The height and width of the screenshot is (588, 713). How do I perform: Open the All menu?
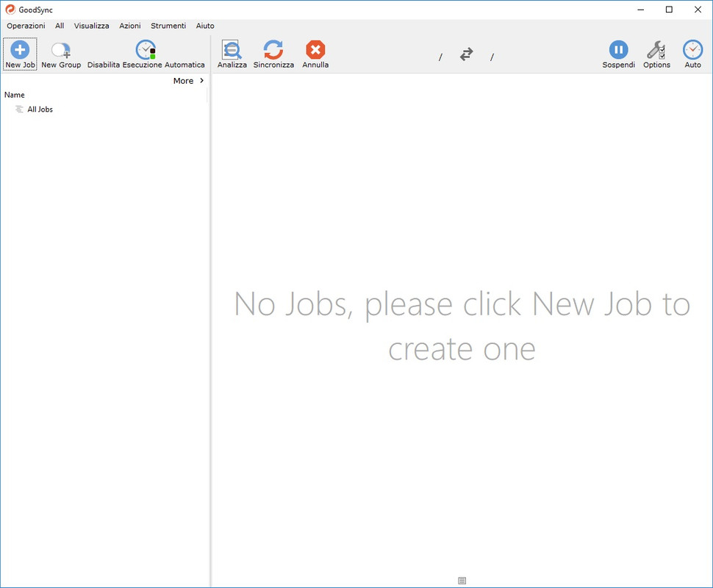pyautogui.click(x=60, y=26)
